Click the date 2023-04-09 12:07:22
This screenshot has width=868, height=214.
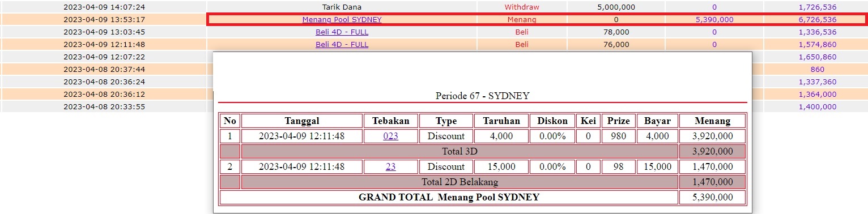click(104, 57)
